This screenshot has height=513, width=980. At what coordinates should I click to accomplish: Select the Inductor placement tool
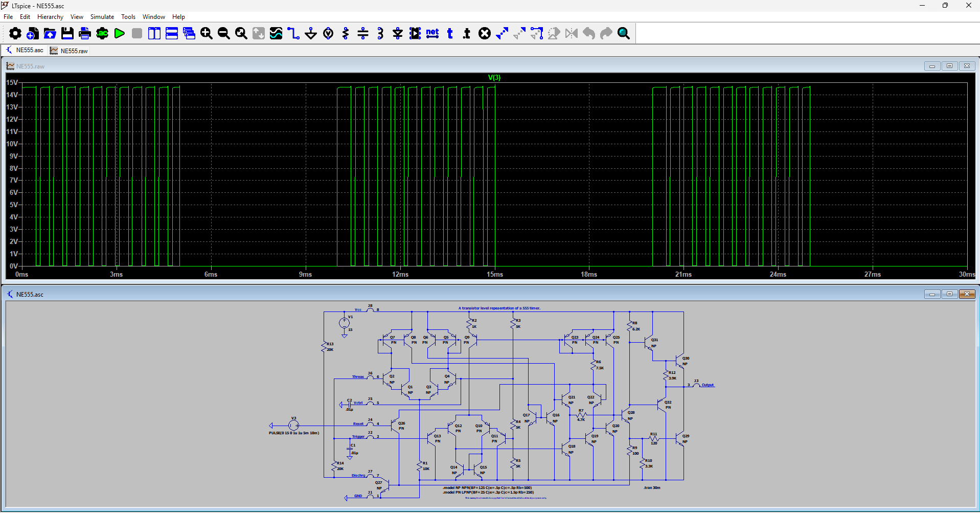point(380,34)
